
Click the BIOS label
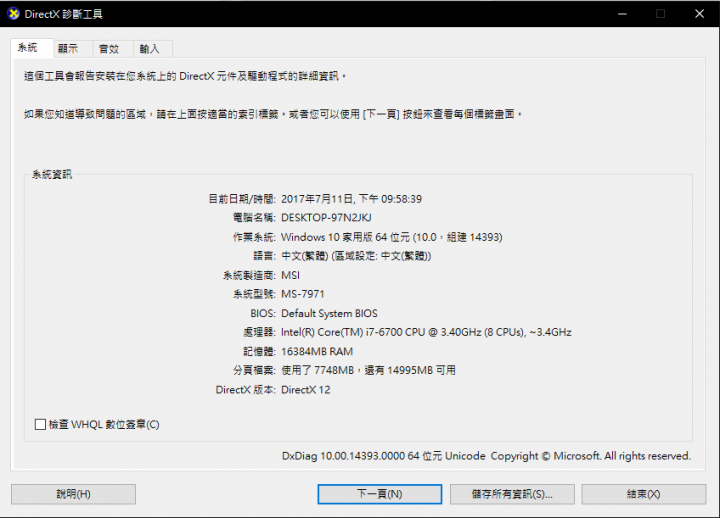pos(263,313)
